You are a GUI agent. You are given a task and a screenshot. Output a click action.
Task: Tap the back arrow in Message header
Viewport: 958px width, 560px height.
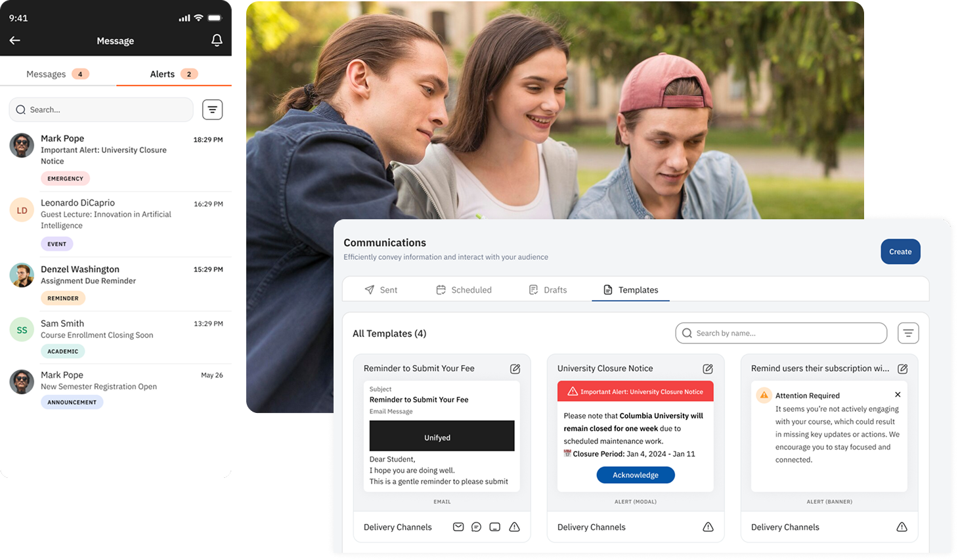[x=15, y=41]
